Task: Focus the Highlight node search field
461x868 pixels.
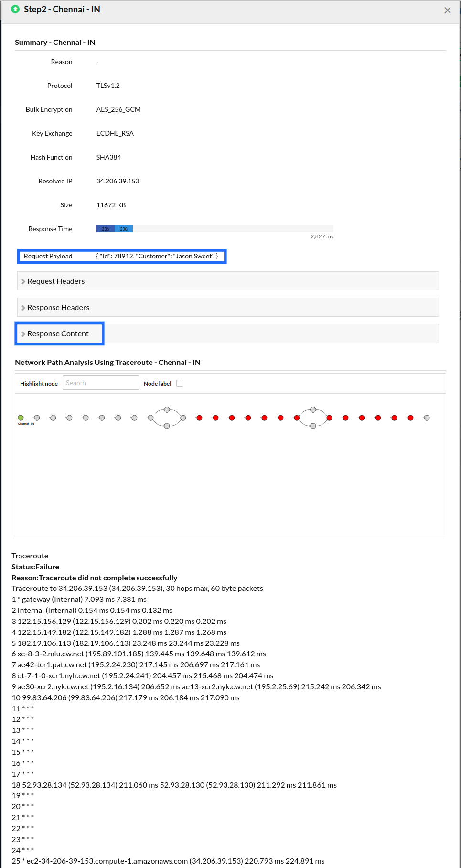Action: point(100,383)
